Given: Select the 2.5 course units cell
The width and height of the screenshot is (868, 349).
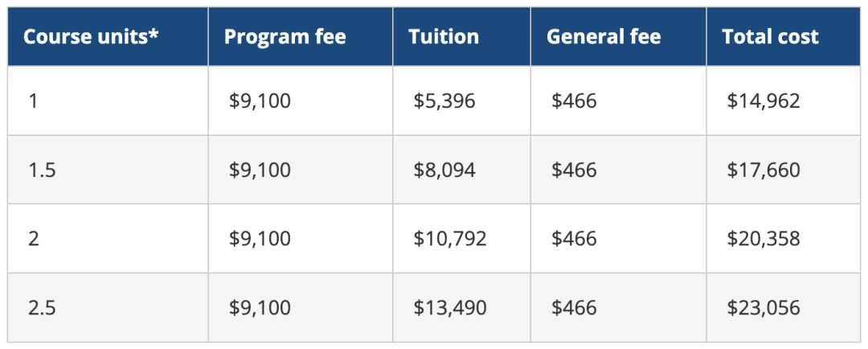Looking at the screenshot, I should pyautogui.click(x=108, y=307).
